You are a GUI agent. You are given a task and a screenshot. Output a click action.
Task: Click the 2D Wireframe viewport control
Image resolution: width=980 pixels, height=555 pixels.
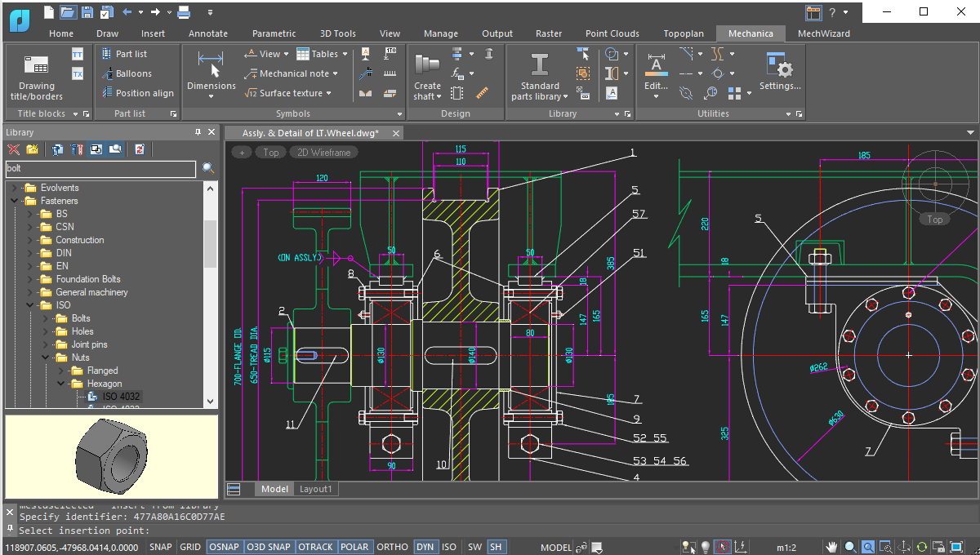[323, 152]
